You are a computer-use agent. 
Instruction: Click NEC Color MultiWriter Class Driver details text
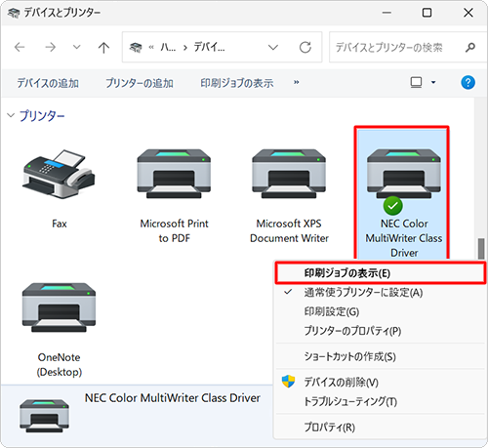[173, 398]
